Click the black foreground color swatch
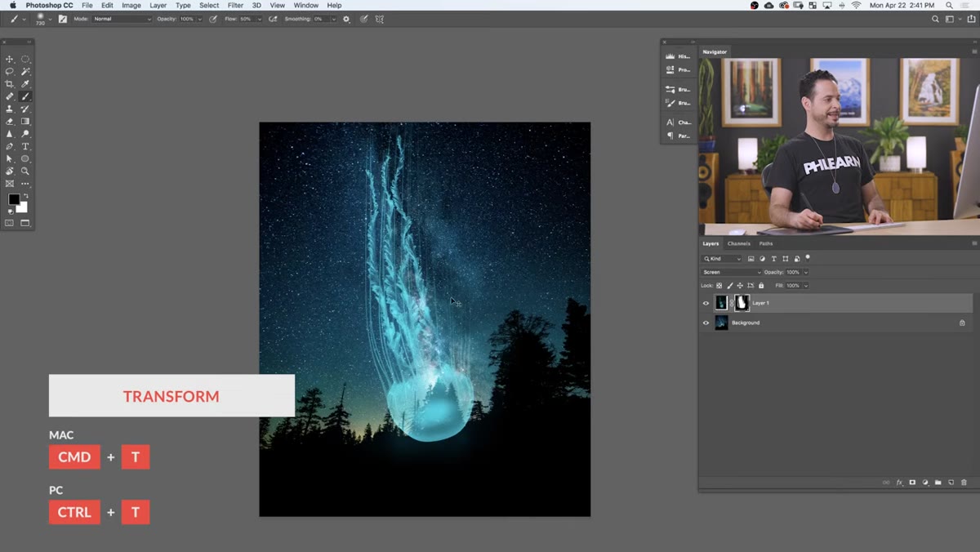 tap(14, 199)
